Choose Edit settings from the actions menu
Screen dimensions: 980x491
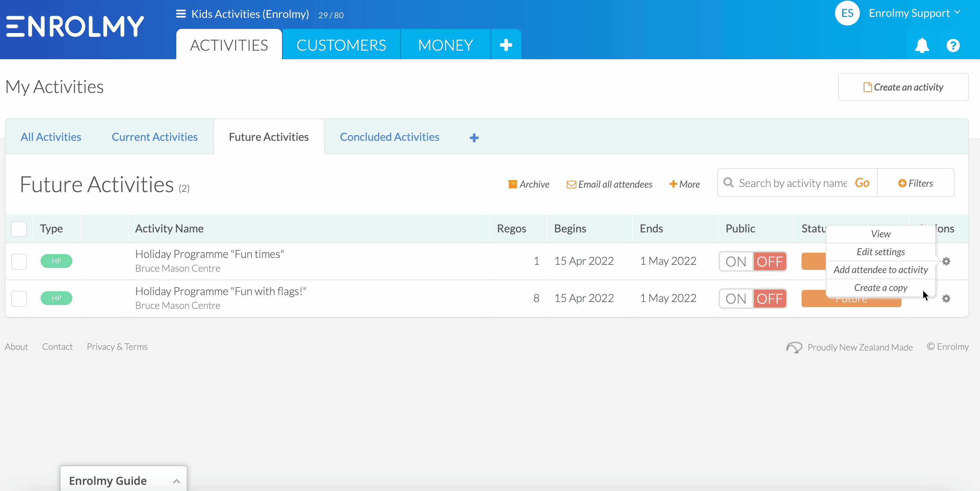point(880,252)
